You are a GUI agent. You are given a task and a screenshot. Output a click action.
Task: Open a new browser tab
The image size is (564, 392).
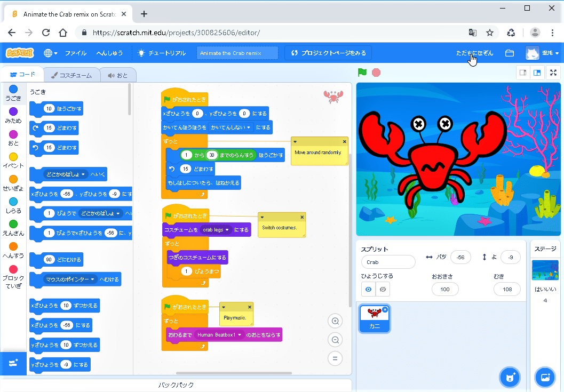click(x=144, y=14)
